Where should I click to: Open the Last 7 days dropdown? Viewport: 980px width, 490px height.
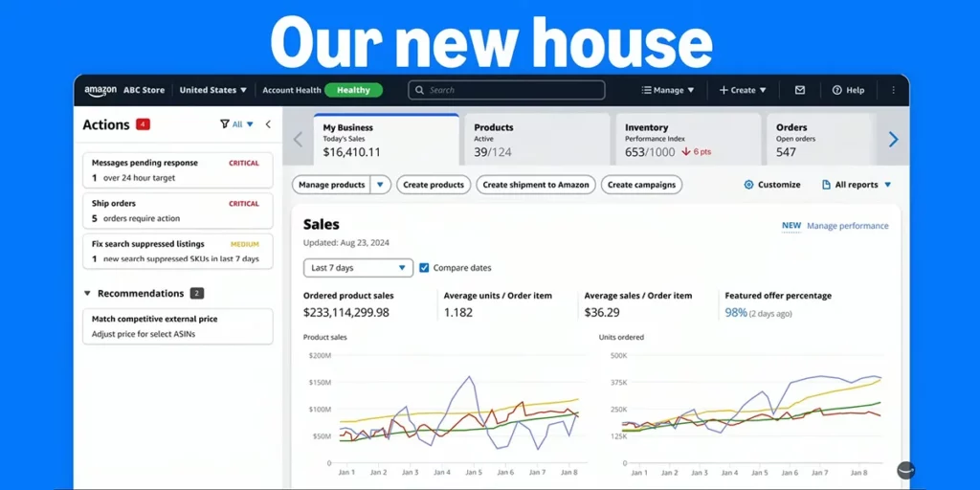tap(358, 268)
